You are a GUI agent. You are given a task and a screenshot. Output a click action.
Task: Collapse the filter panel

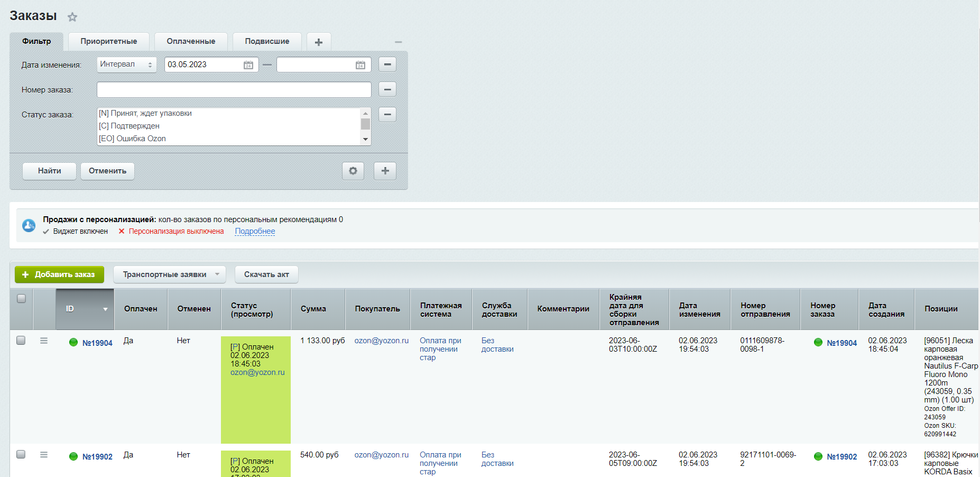point(399,42)
